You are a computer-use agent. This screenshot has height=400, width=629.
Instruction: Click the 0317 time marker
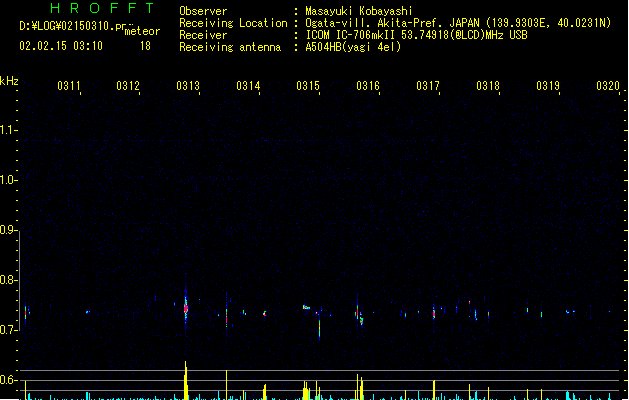[x=428, y=86]
